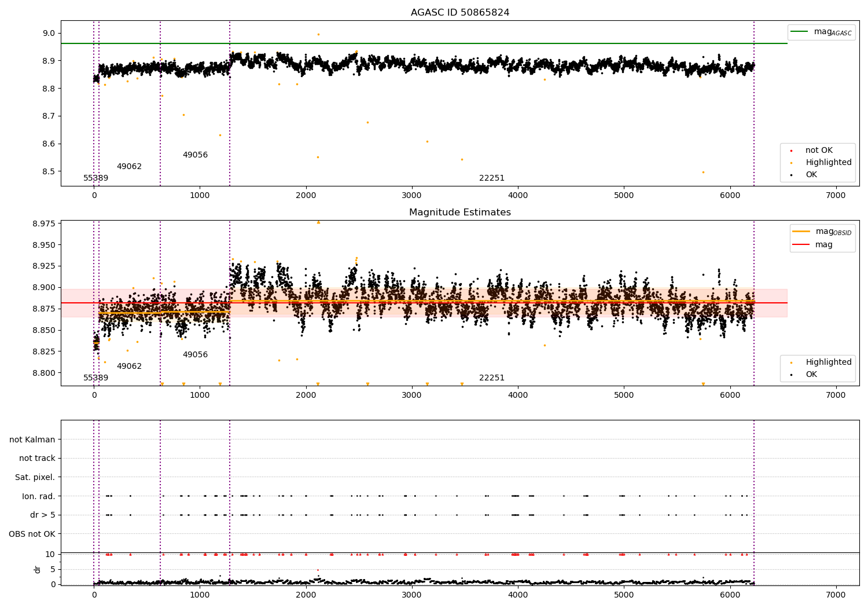Image resolution: width=868 pixels, height=608 pixels.
Task: Select the mag OBSID legend entry
Action: coord(833,232)
